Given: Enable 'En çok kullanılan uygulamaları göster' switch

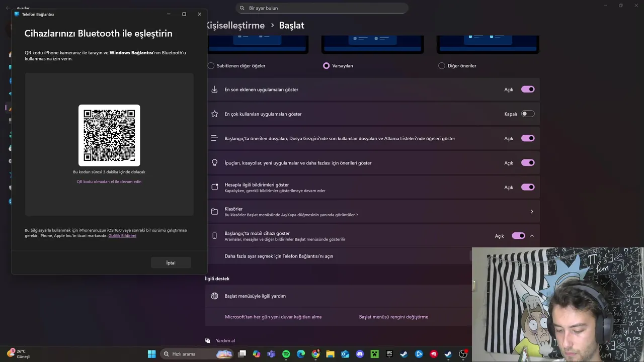Looking at the screenshot, I should (x=528, y=114).
